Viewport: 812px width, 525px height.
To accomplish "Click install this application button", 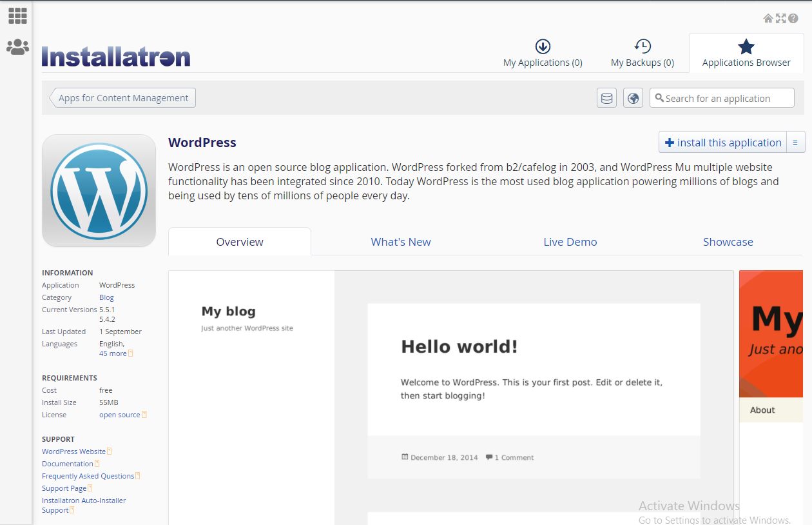I will (x=722, y=143).
